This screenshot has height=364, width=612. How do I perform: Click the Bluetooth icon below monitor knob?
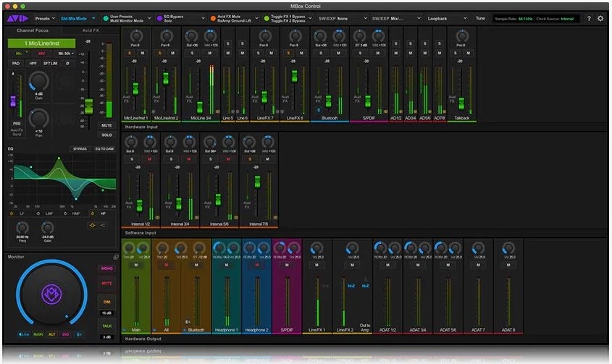click(x=79, y=334)
